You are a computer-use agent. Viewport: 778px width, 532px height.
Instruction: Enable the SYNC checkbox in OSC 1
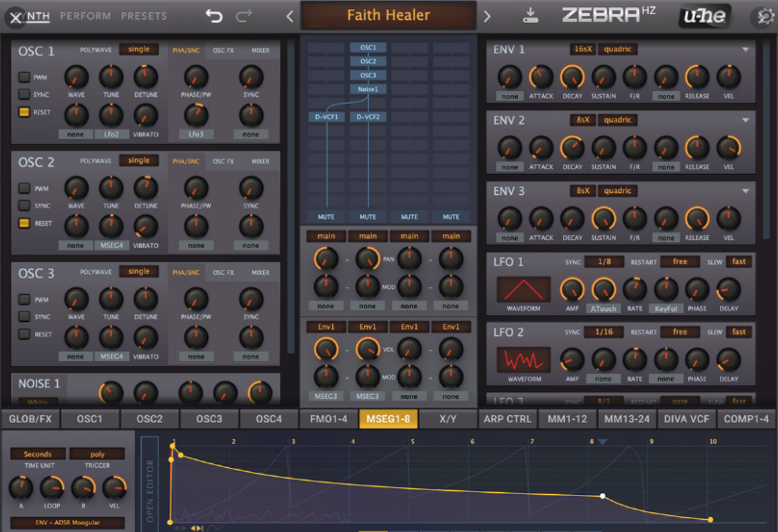(x=24, y=94)
